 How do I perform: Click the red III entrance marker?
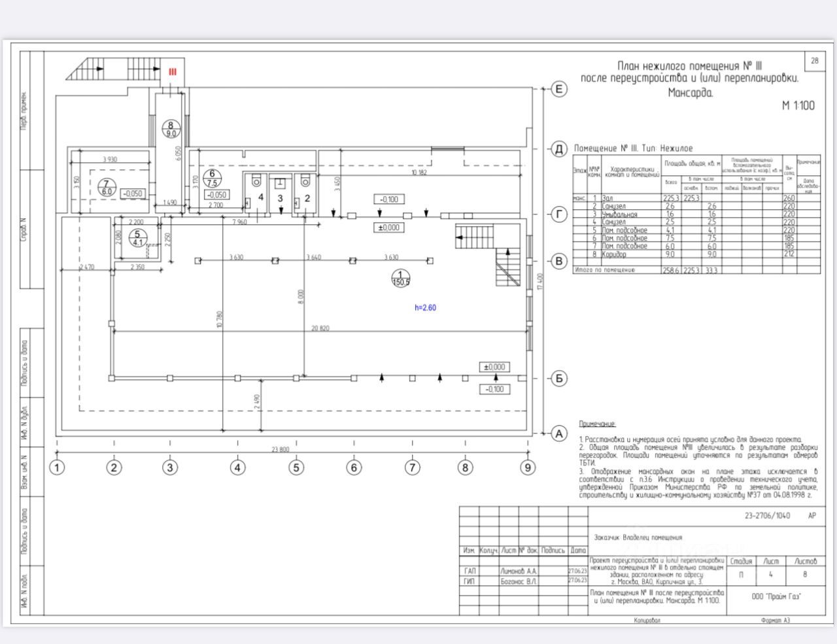pyautogui.click(x=173, y=71)
